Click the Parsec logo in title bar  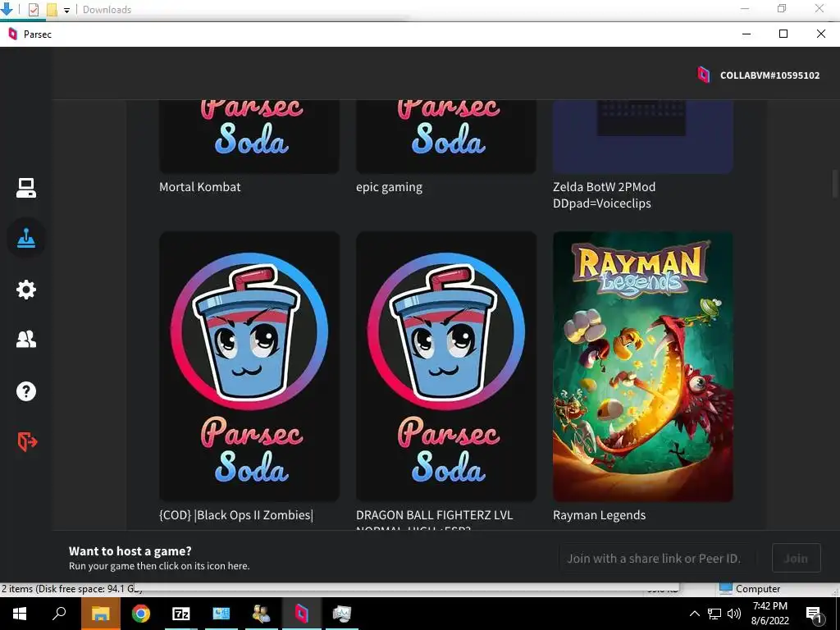click(x=13, y=34)
